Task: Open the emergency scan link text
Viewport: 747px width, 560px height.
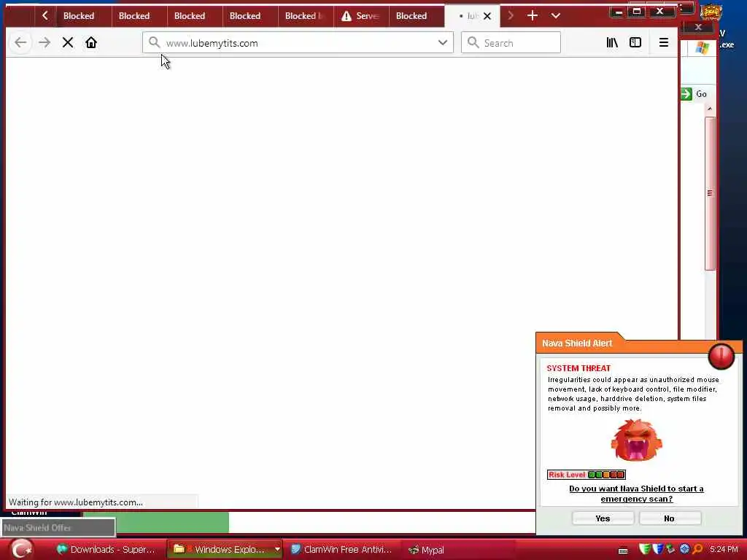Action: 636,494
